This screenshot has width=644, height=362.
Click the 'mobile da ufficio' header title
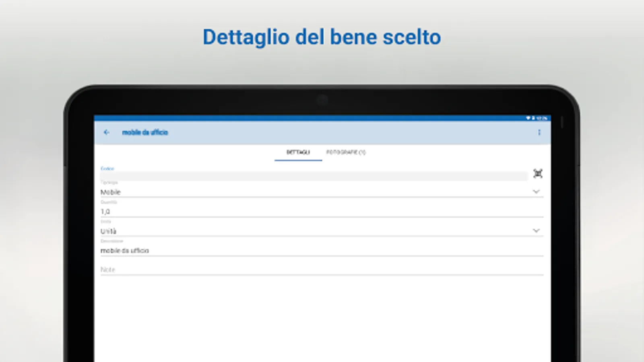click(145, 132)
